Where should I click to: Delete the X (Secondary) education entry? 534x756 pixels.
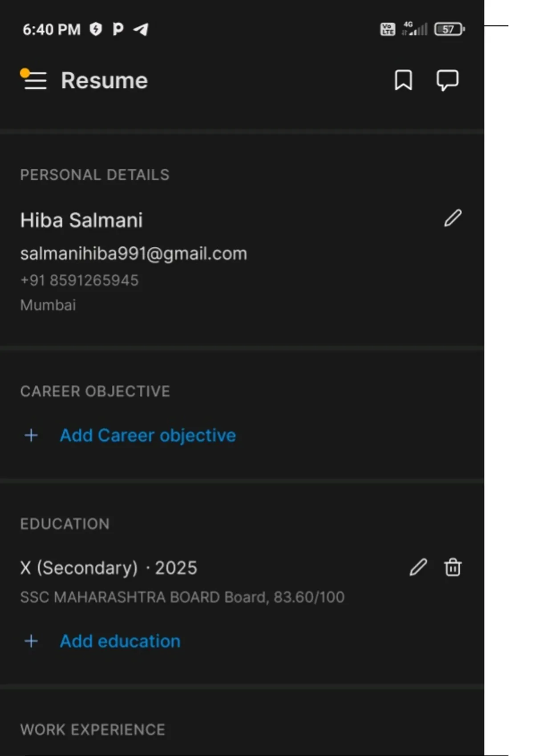coord(453,567)
